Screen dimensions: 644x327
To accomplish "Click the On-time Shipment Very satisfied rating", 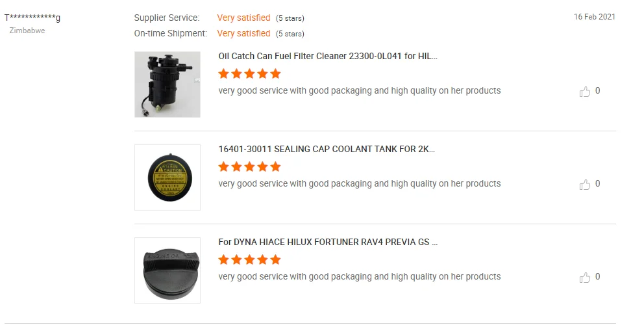I will click(x=243, y=33).
